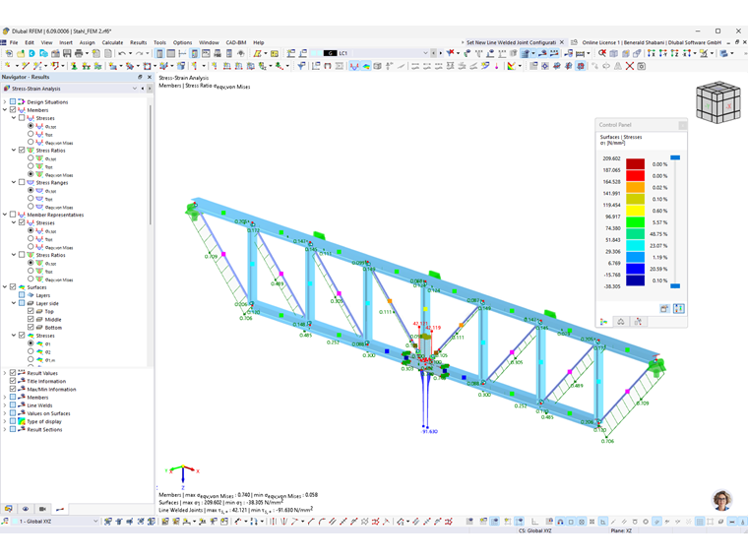Open the Navigator Results tab icon

[60, 509]
